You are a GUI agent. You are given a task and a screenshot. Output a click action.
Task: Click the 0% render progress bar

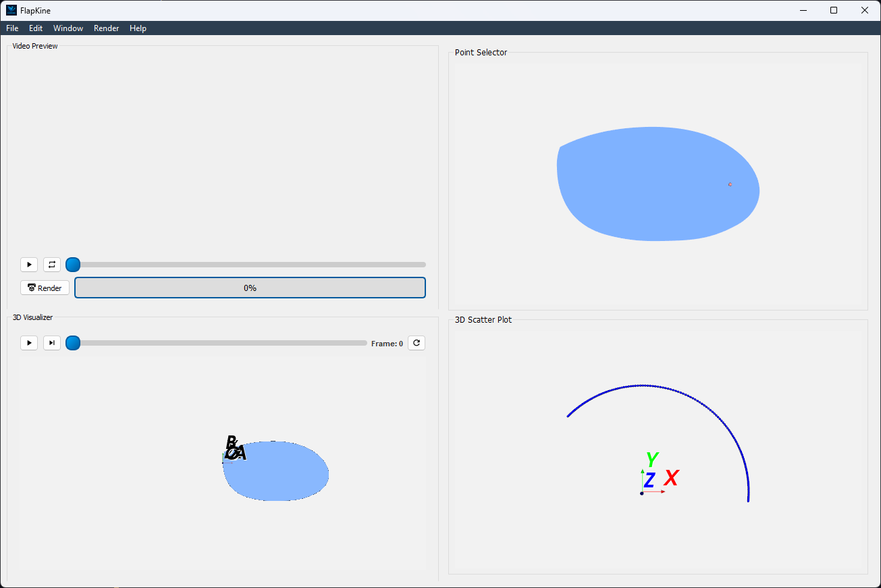tap(250, 288)
